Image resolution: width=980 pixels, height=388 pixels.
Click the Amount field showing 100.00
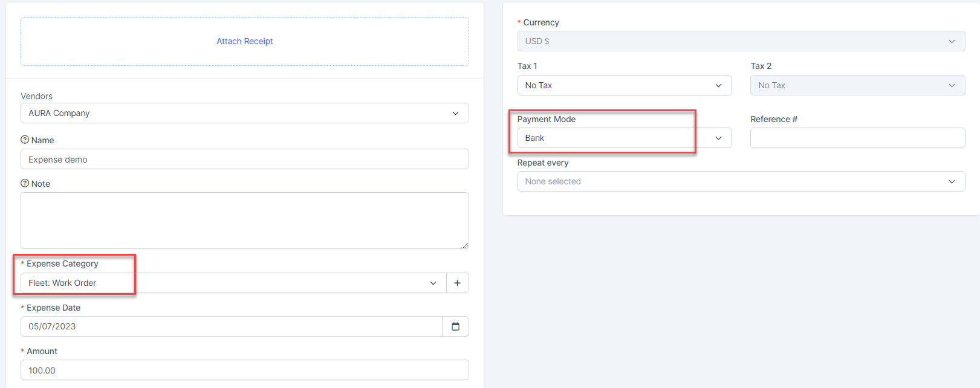244,370
